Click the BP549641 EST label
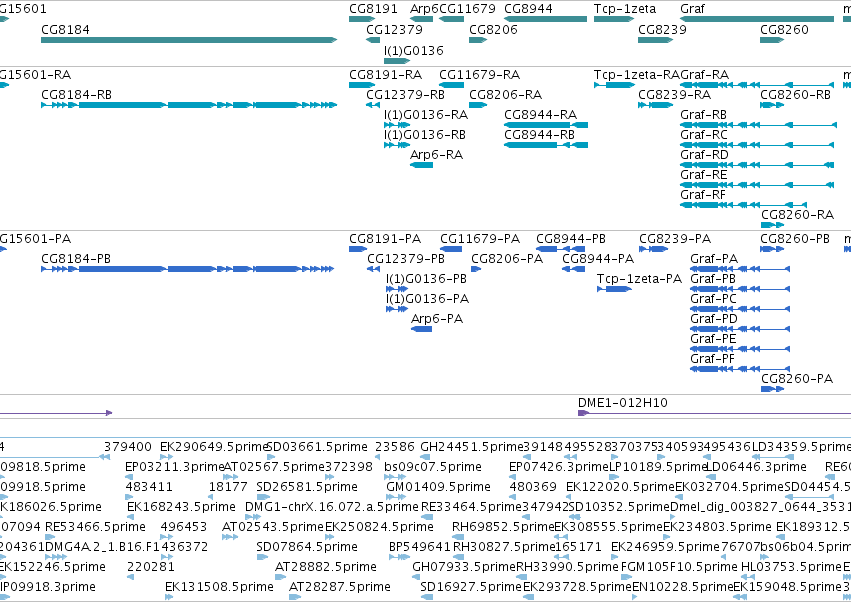Screen dimensions: 851x602 [420, 547]
